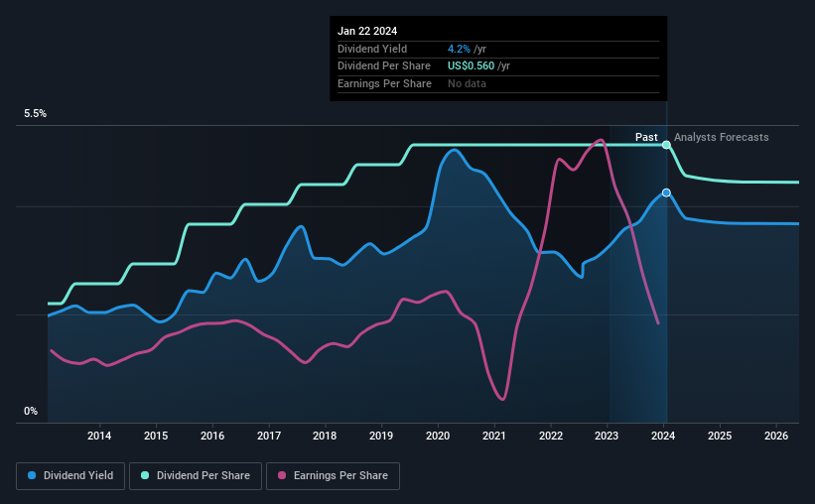Click the 4.2% dividend yield value
The width and height of the screenshot is (815, 504).
459,49
